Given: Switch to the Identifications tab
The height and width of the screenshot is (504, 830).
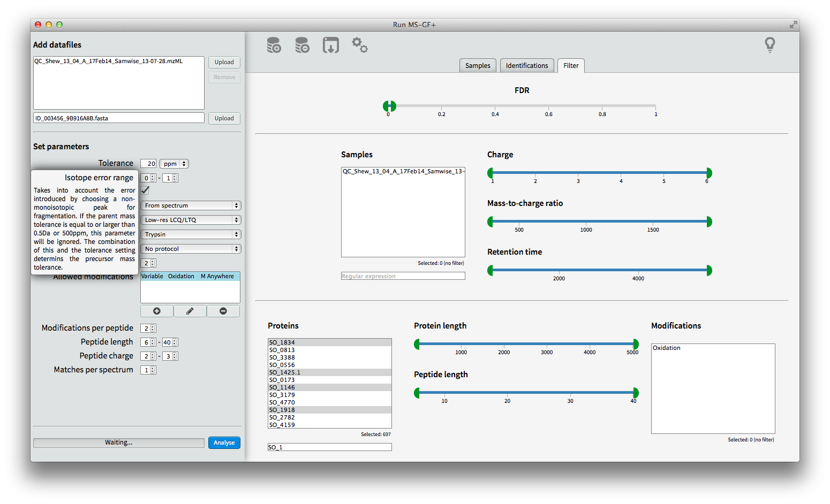Looking at the screenshot, I should pos(527,65).
